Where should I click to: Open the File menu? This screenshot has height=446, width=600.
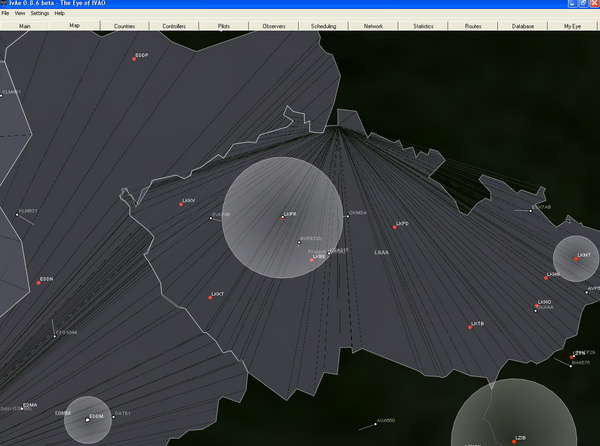6,14
